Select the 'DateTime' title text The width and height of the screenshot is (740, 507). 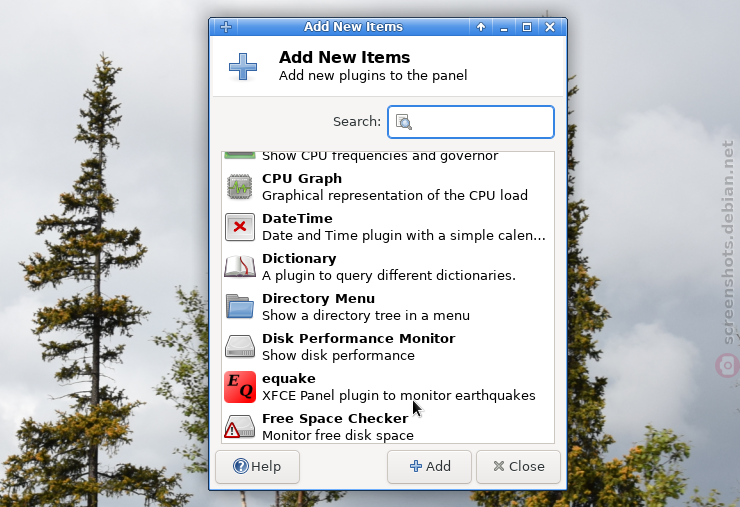[x=297, y=219]
